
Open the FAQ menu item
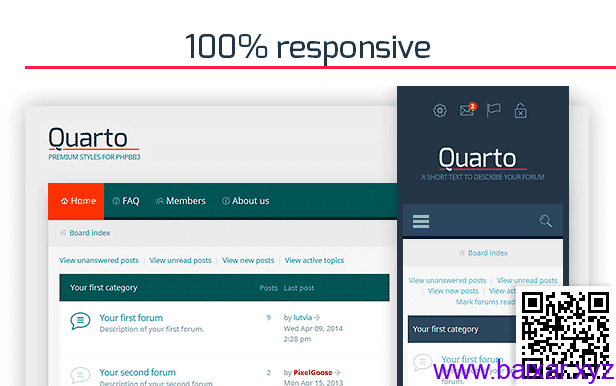click(126, 201)
